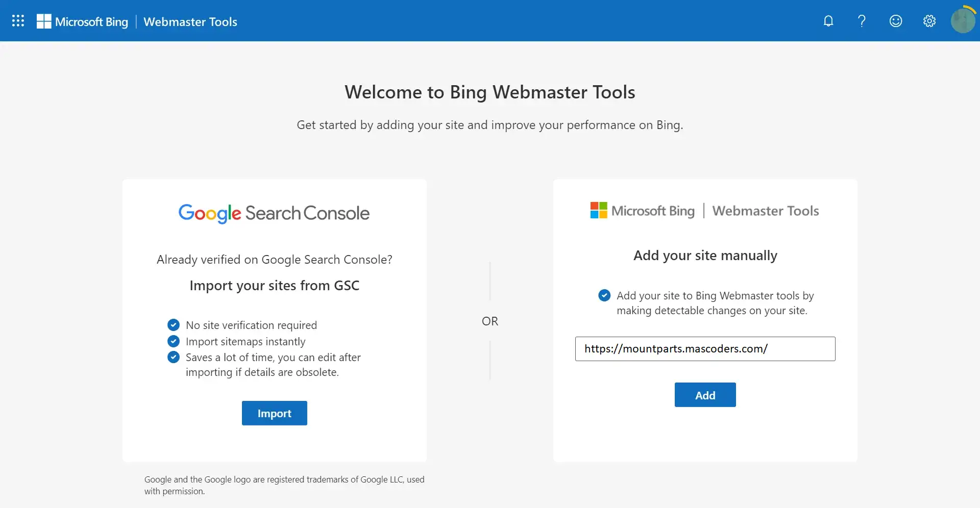The image size is (980, 508).
Task: Click the Add button for manual site
Action: click(705, 395)
